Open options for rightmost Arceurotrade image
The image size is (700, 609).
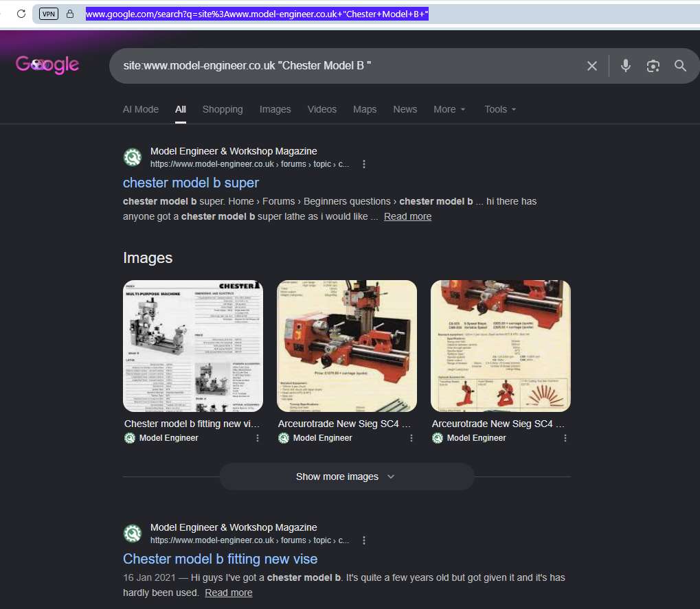pyautogui.click(x=565, y=438)
